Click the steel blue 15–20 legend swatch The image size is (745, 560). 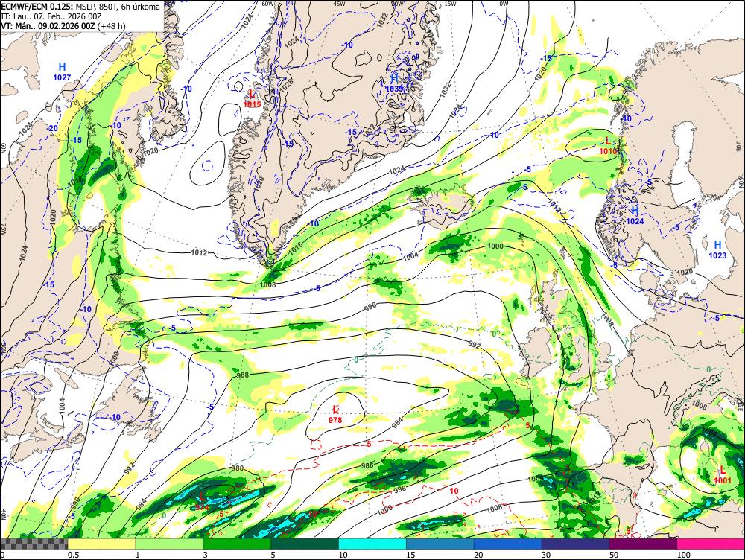point(440,544)
